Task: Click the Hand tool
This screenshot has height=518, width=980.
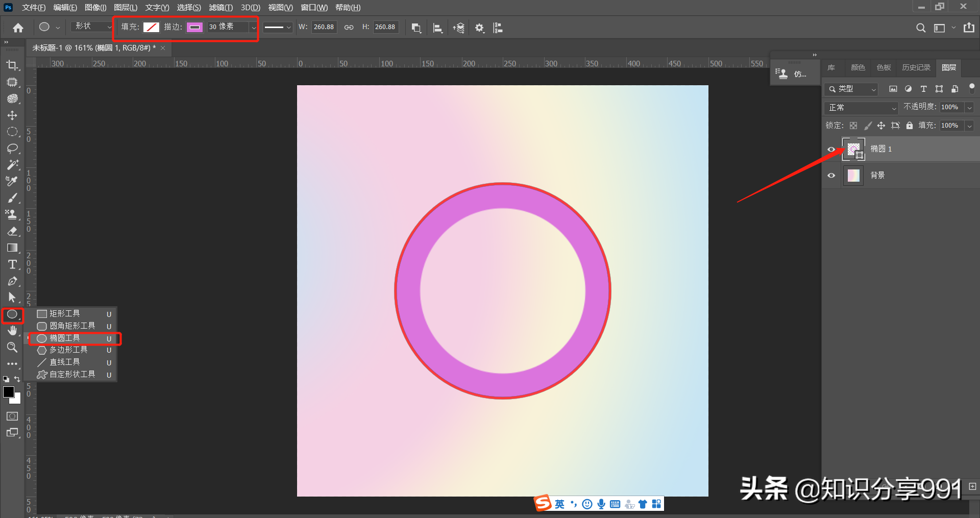Action: [x=12, y=331]
